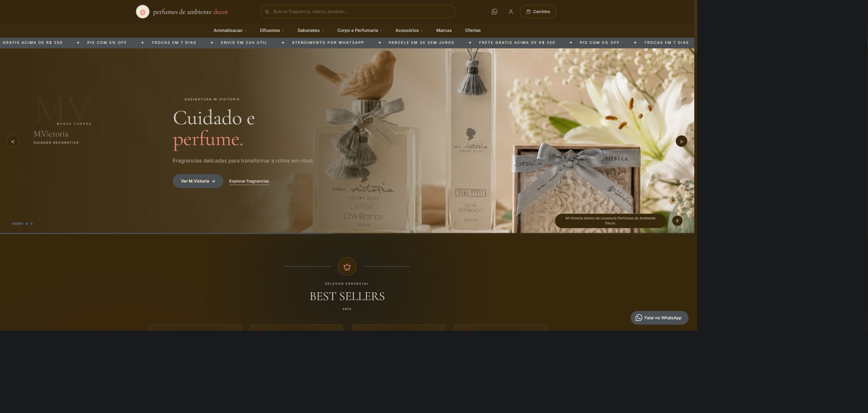Click the search magnifier icon

pos(267,12)
